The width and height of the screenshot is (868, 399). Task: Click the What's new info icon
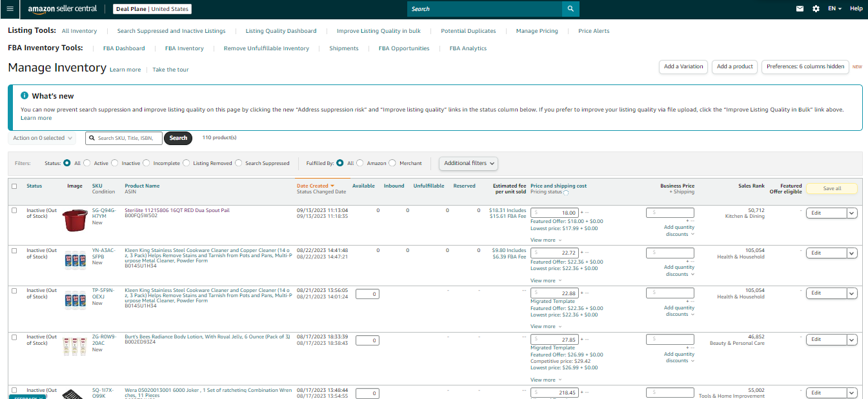point(25,95)
